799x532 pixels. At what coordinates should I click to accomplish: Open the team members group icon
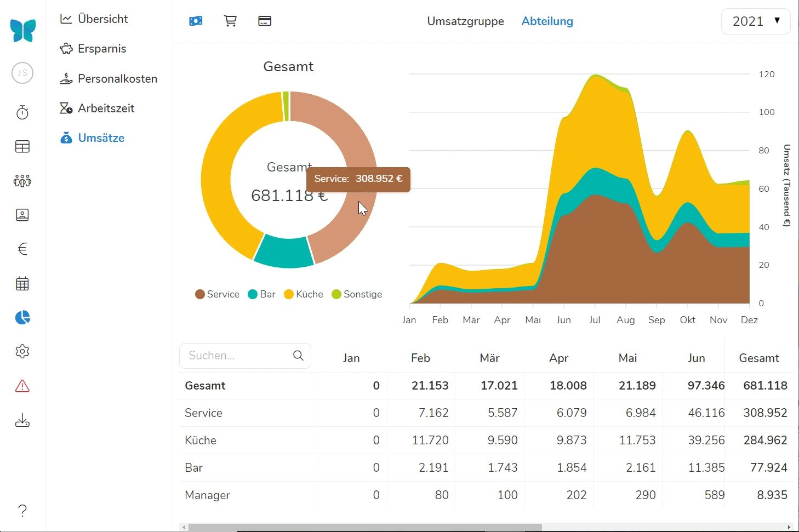[x=22, y=181]
